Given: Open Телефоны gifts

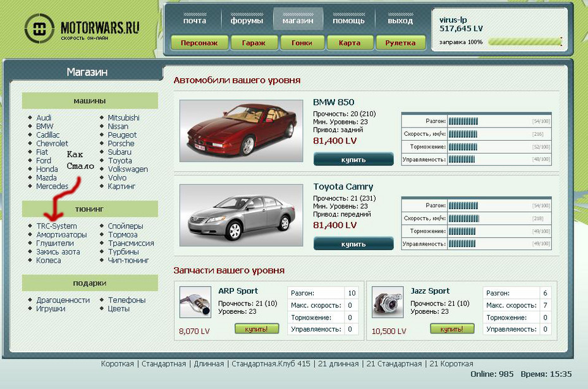Looking at the screenshot, I should click(126, 300).
